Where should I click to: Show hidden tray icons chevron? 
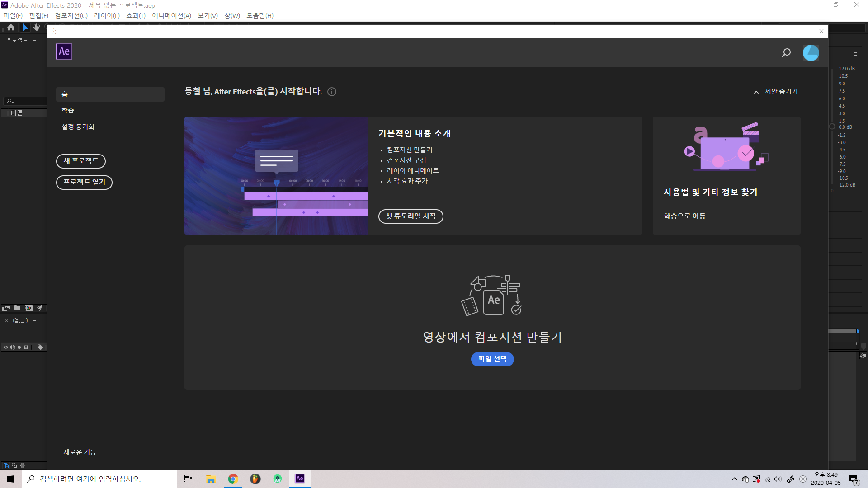[x=735, y=479]
